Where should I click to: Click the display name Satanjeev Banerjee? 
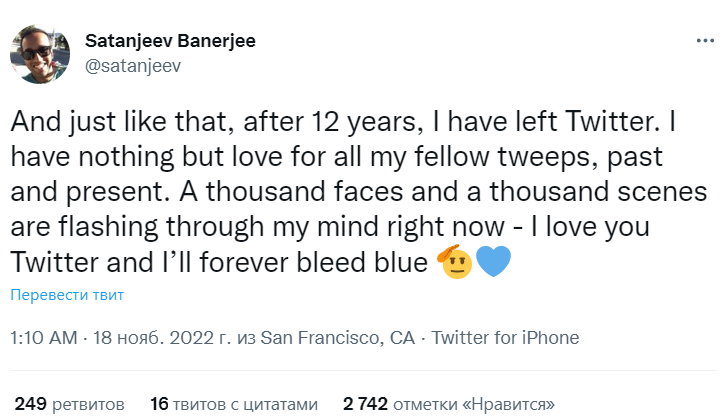click(x=170, y=41)
